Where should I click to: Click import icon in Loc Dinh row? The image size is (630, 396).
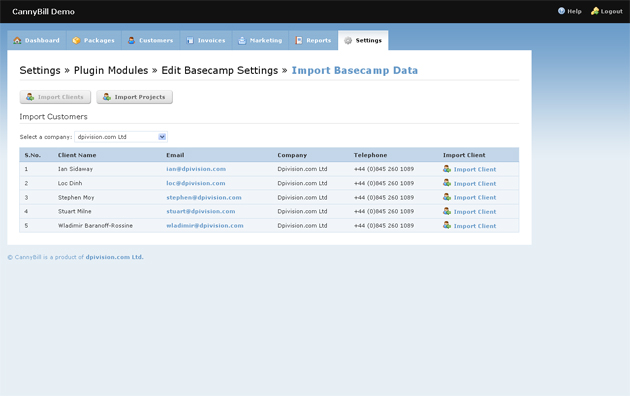point(447,183)
